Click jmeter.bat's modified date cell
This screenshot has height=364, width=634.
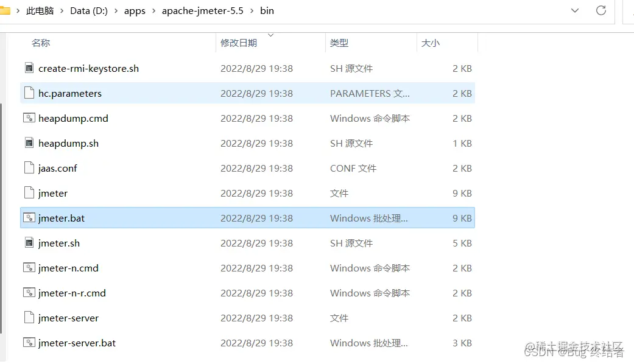[256, 218]
